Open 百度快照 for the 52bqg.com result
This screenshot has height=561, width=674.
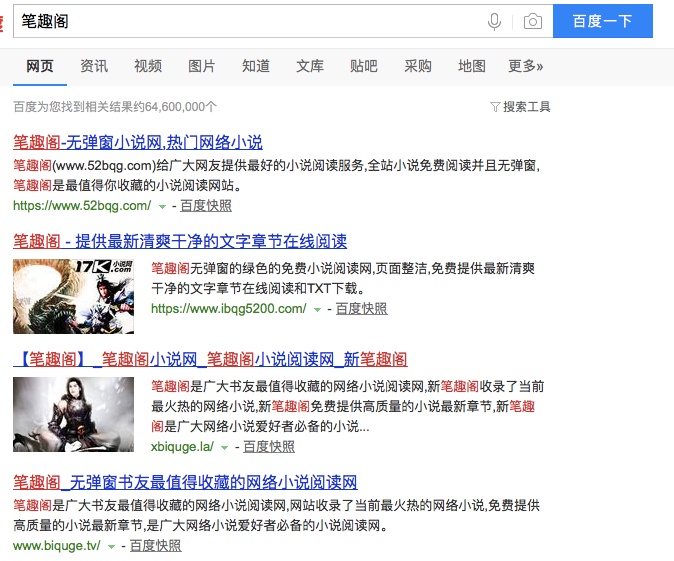click(206, 205)
